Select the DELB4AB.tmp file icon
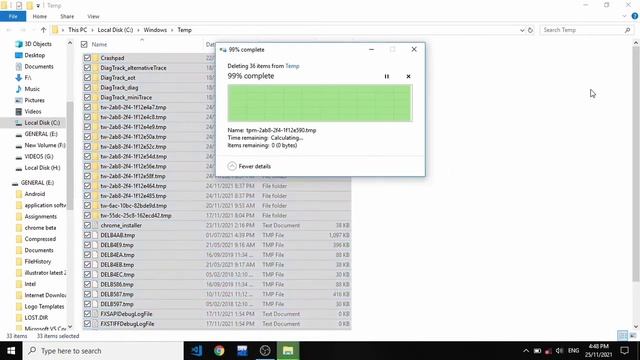The width and height of the screenshot is (640, 360). (x=96, y=235)
